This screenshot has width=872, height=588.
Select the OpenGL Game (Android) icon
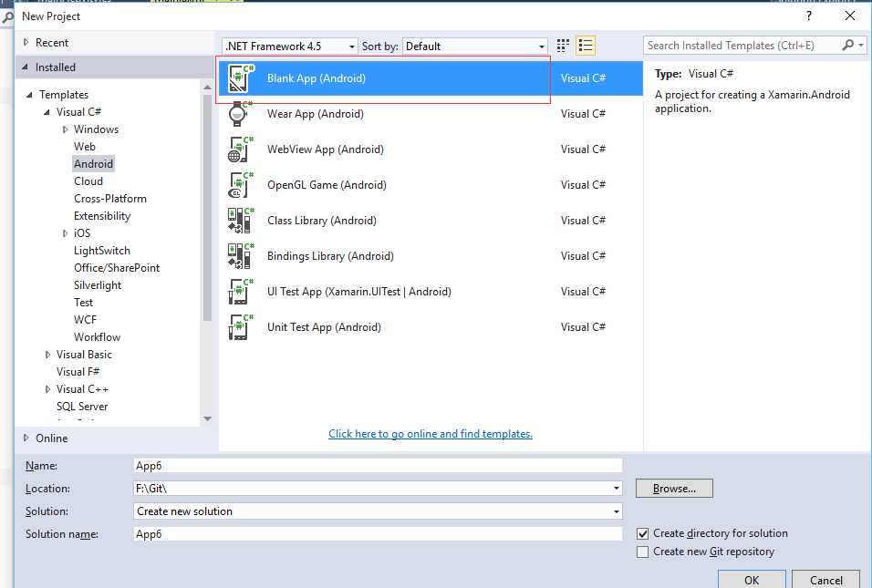pos(241,185)
